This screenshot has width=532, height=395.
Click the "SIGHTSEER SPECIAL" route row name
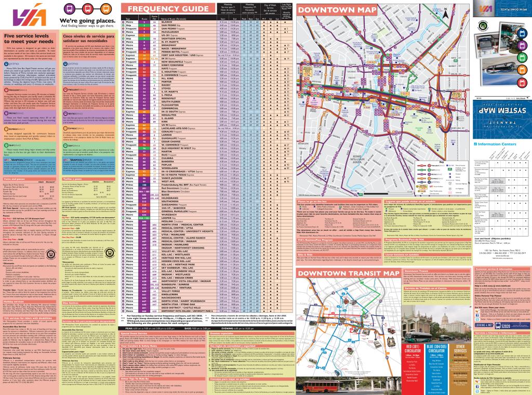(x=174, y=38)
